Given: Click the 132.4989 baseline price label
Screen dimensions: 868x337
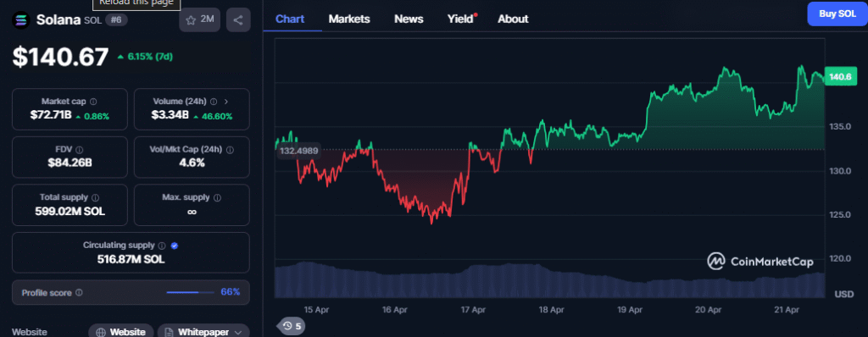Looking at the screenshot, I should tap(299, 151).
